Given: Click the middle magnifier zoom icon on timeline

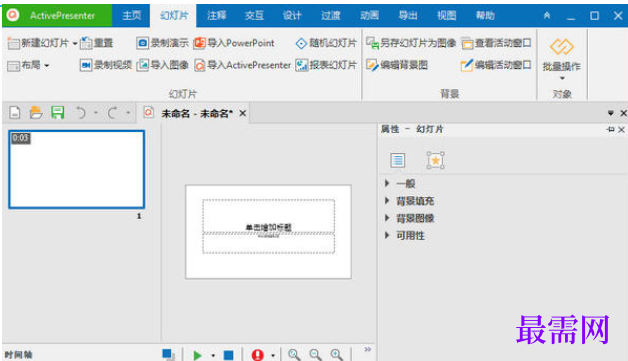Looking at the screenshot, I should 316,354.
